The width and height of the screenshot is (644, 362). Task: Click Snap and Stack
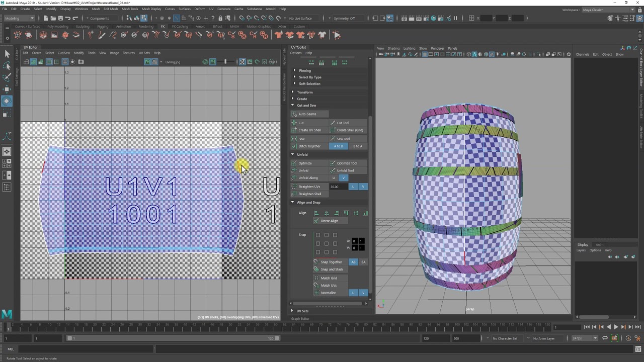click(332, 269)
